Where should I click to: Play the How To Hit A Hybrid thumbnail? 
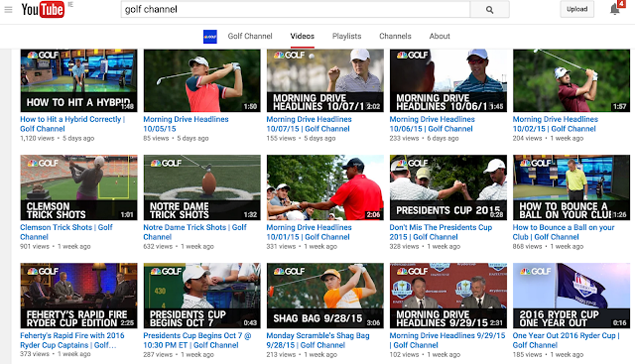(79, 80)
